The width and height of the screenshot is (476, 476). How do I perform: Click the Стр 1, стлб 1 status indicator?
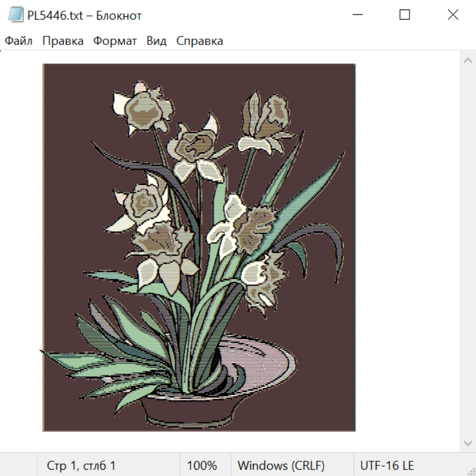81,465
